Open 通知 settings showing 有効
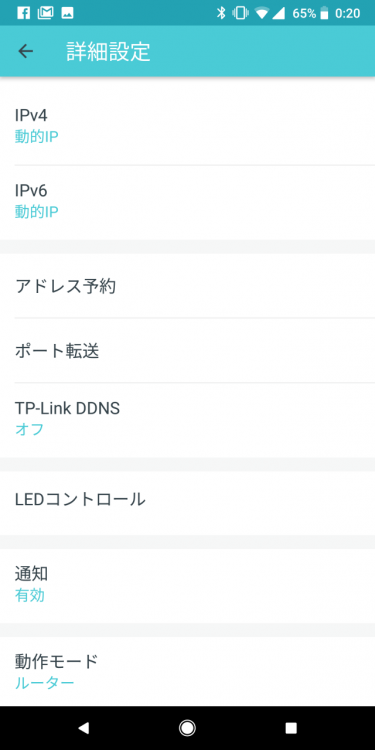This screenshot has width=375, height=750. tap(188, 585)
